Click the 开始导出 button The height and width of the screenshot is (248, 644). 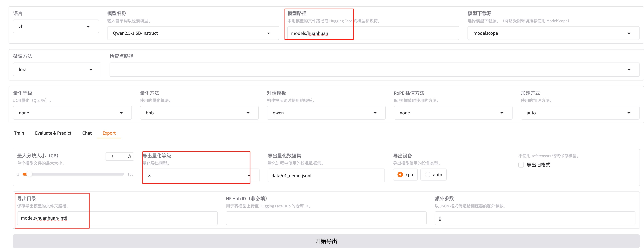(326, 241)
